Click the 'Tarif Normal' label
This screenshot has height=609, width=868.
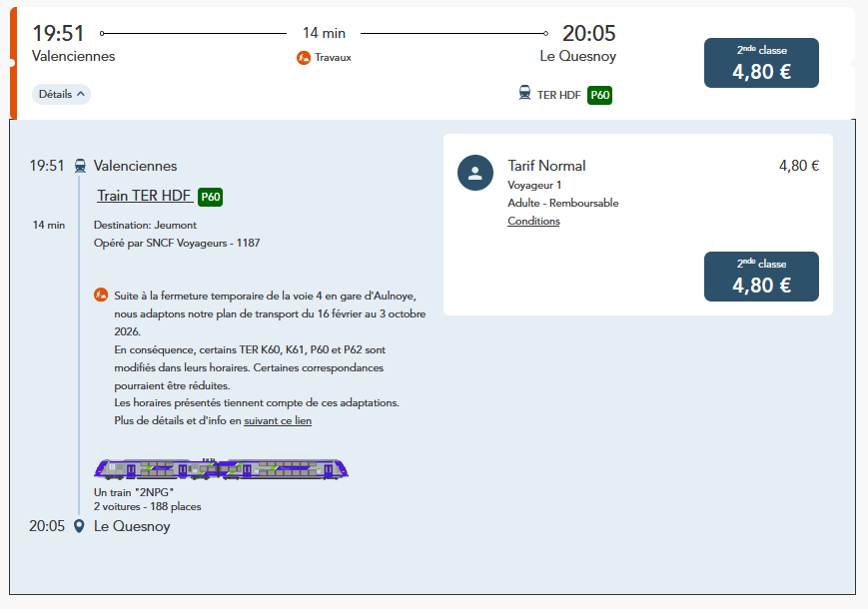pyautogui.click(x=546, y=166)
